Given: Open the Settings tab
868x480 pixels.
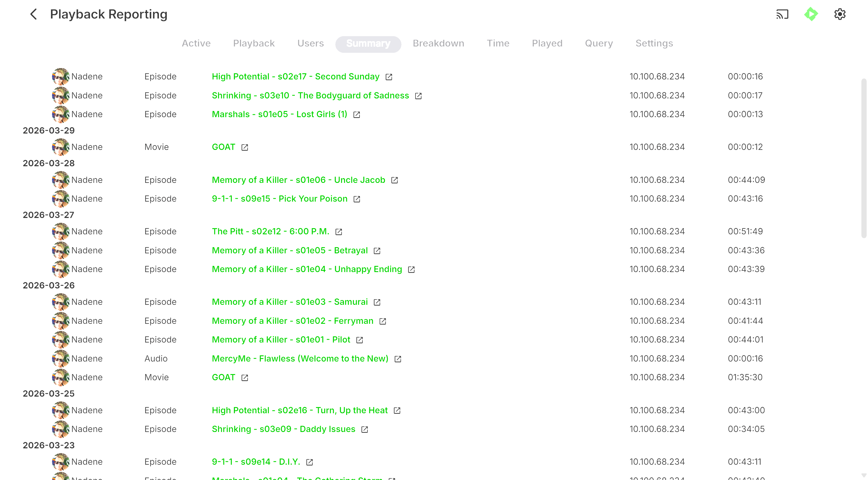Looking at the screenshot, I should click(x=654, y=44).
